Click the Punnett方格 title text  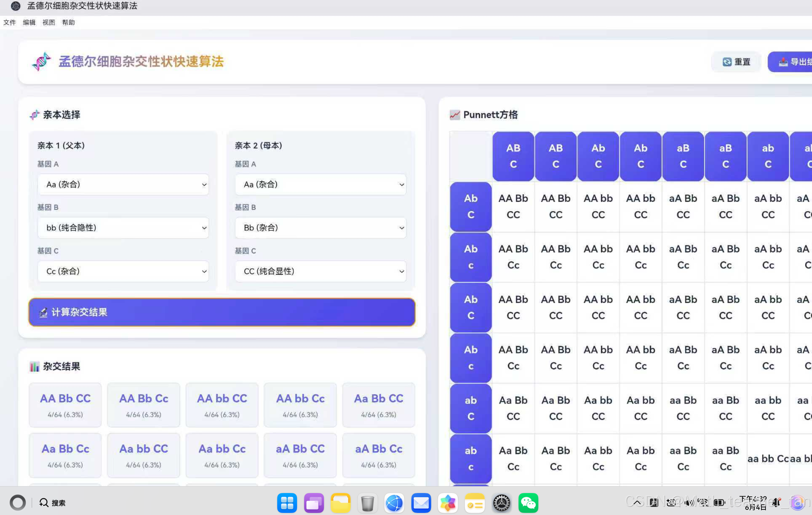tap(490, 115)
